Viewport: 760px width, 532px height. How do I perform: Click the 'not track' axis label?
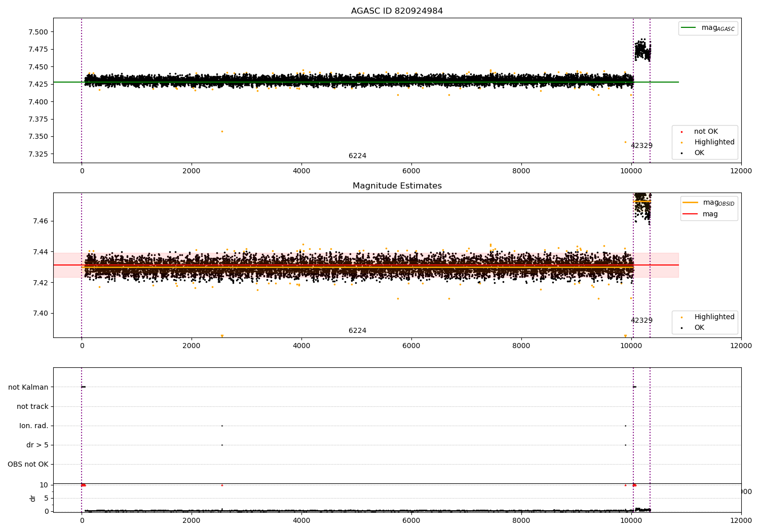(x=32, y=406)
